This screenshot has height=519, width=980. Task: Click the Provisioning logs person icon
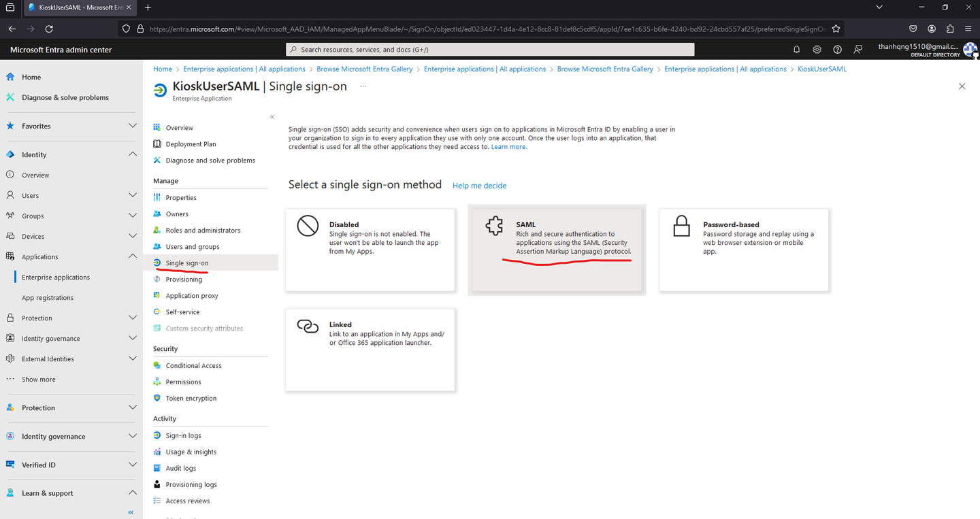click(157, 484)
